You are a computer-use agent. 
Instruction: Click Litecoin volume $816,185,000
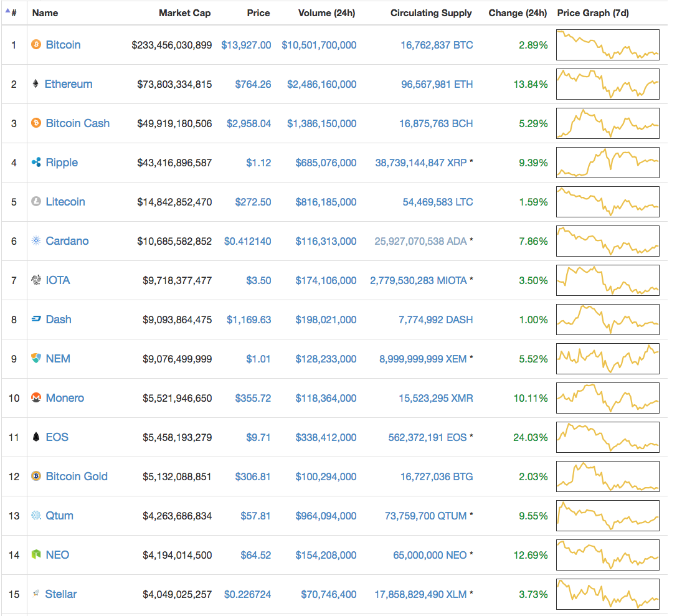point(326,202)
